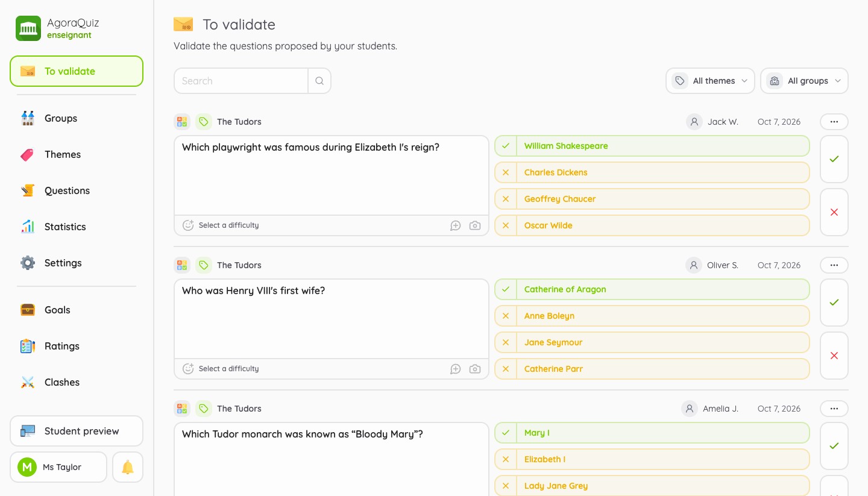
Task: Add a comment to Henry VIII question
Action: point(456,369)
